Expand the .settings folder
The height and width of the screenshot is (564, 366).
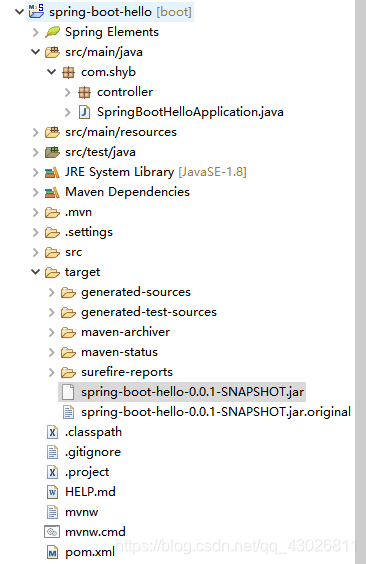coord(36,233)
